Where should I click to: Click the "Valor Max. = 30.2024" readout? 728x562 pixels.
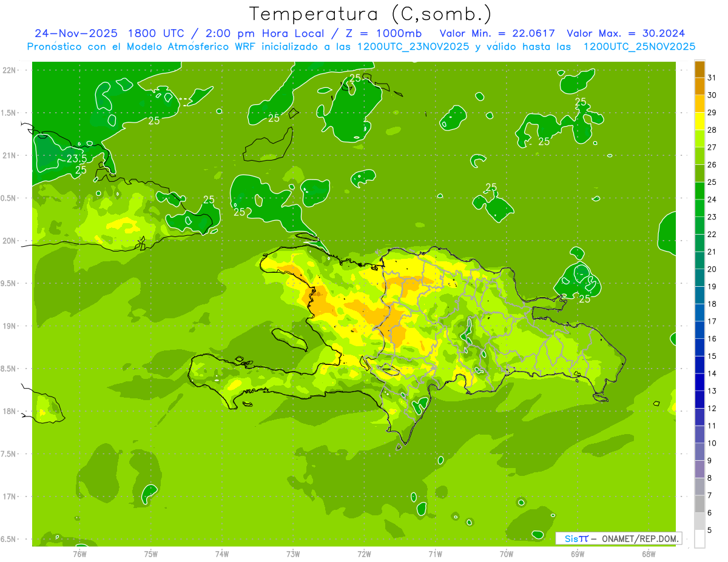point(625,33)
